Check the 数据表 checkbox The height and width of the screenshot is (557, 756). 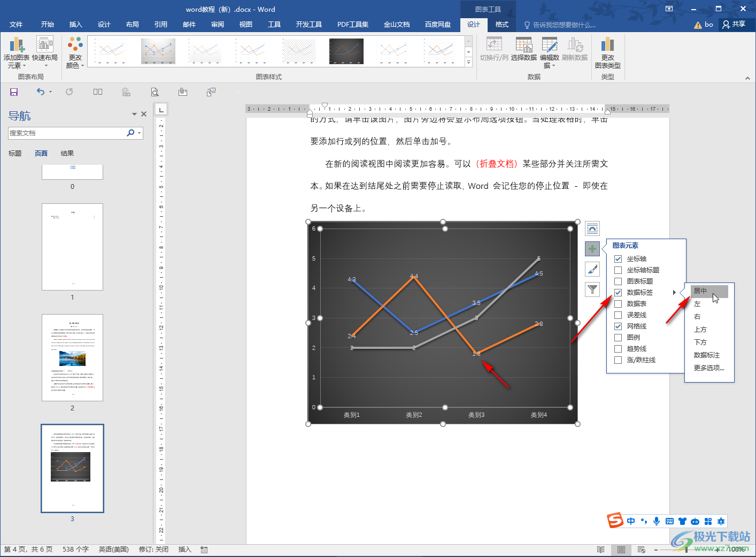tap(618, 304)
